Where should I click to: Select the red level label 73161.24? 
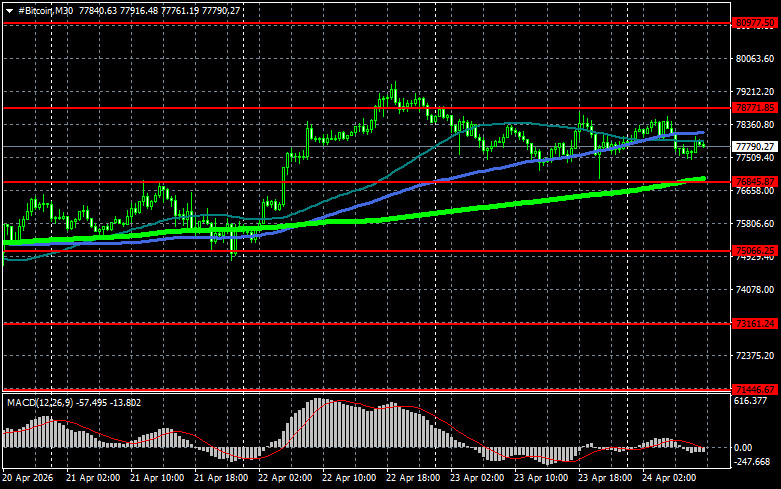pyautogui.click(x=756, y=324)
